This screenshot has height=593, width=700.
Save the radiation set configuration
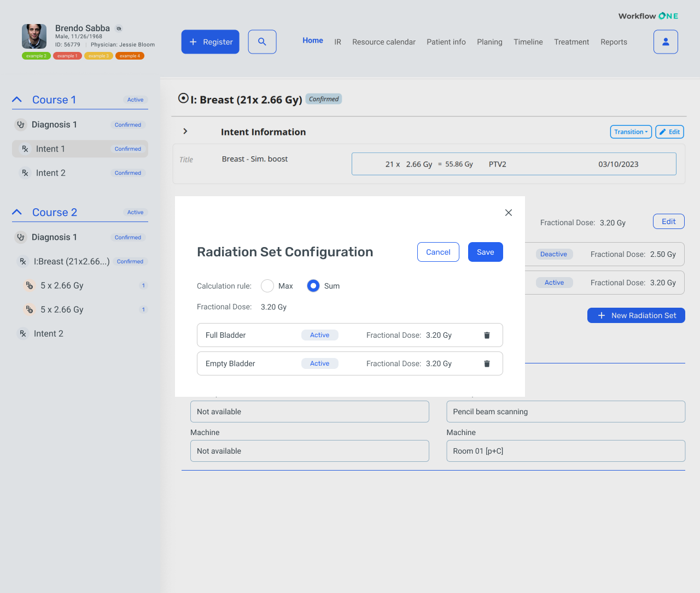coord(486,252)
